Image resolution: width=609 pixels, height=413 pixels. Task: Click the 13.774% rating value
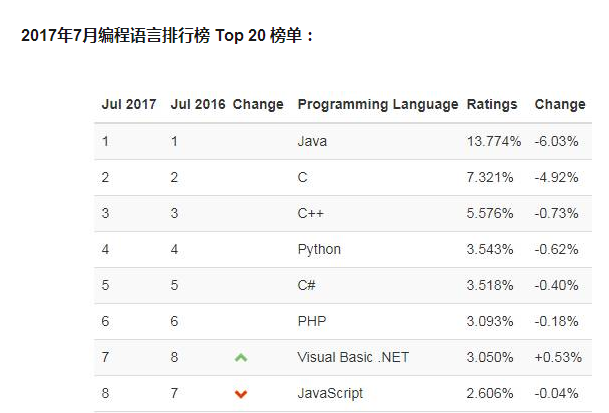pyautogui.click(x=494, y=141)
